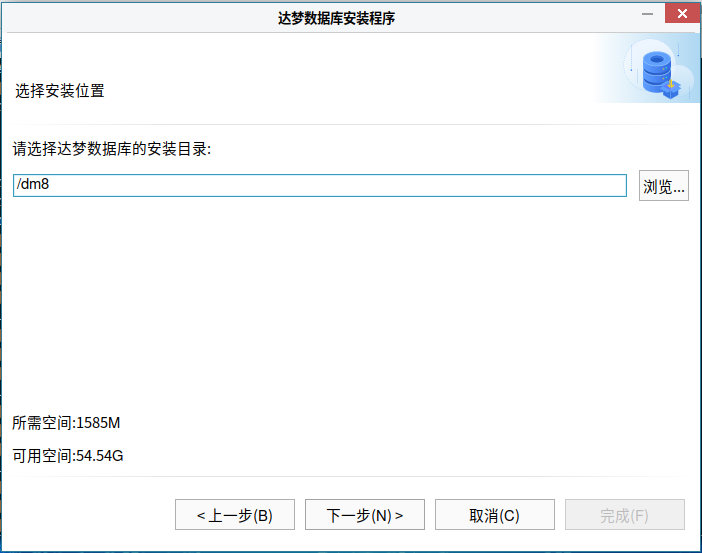Go back with 上一步(B) button

235,514
